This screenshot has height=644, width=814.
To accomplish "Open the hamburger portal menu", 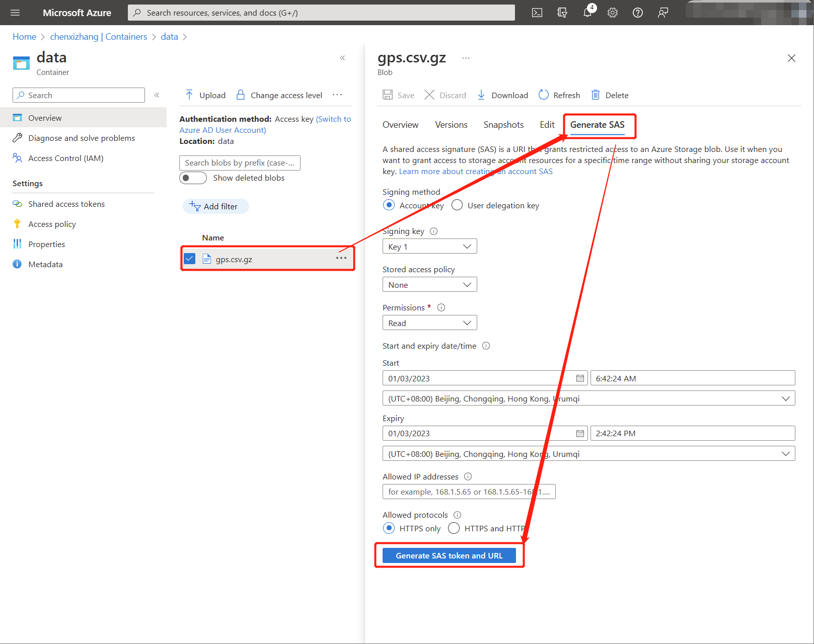I will tap(15, 13).
